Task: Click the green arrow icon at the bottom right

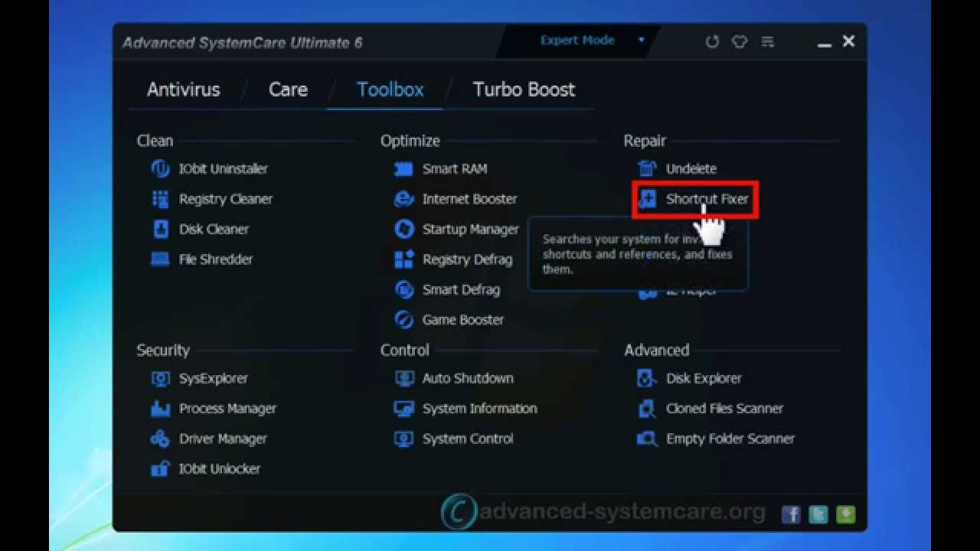Action: [846, 514]
